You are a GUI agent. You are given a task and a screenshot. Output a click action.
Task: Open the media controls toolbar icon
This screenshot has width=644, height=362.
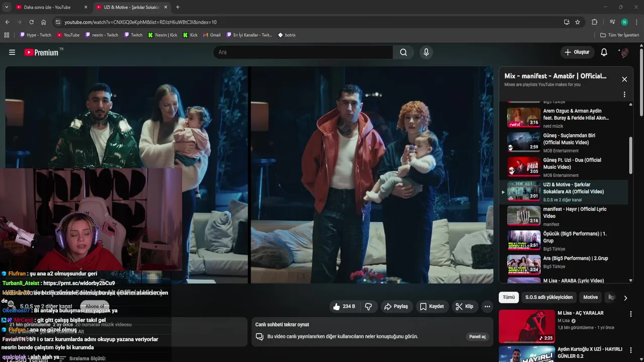[612, 22]
